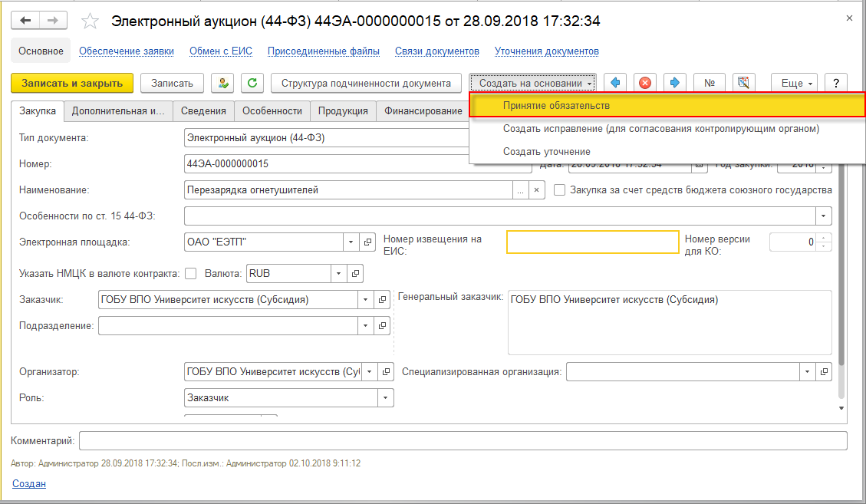
Task: Open the Организатор reference card icon
Action: click(x=386, y=372)
